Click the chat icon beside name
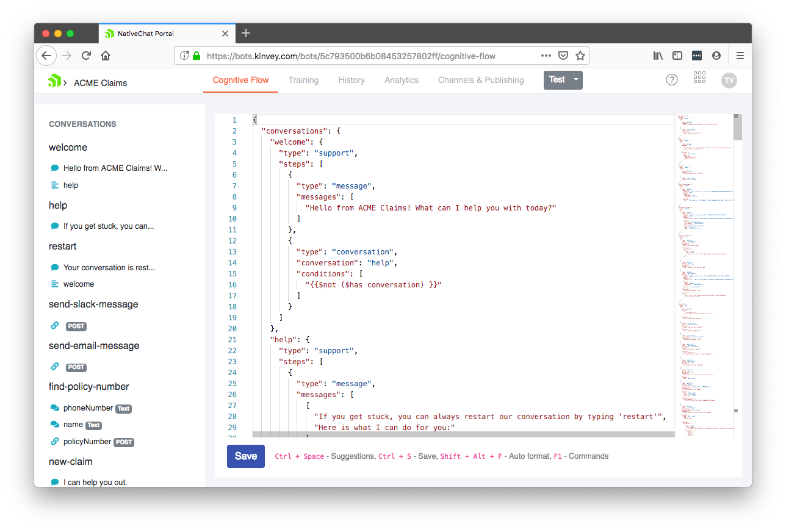Image resolution: width=786 pixels, height=532 pixels. (55, 425)
